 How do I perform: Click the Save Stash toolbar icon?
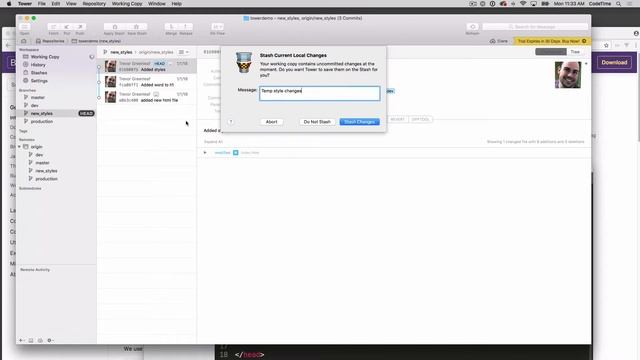[x=136, y=27]
